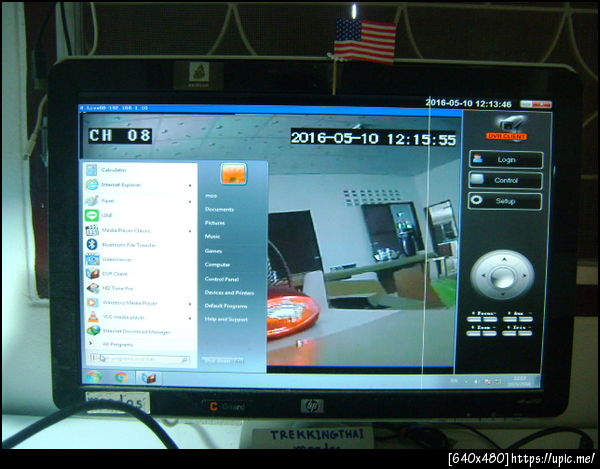Open Documents from Start menu
This screenshot has height=469, width=600.
pos(219,209)
